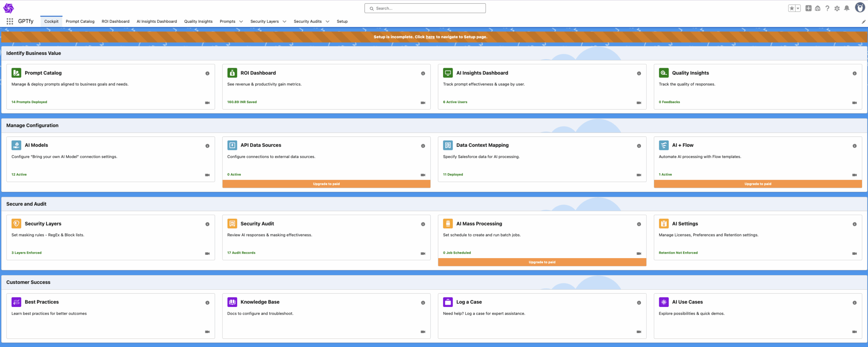
Task: Click the Knowledge Base book icon
Action: click(x=232, y=302)
